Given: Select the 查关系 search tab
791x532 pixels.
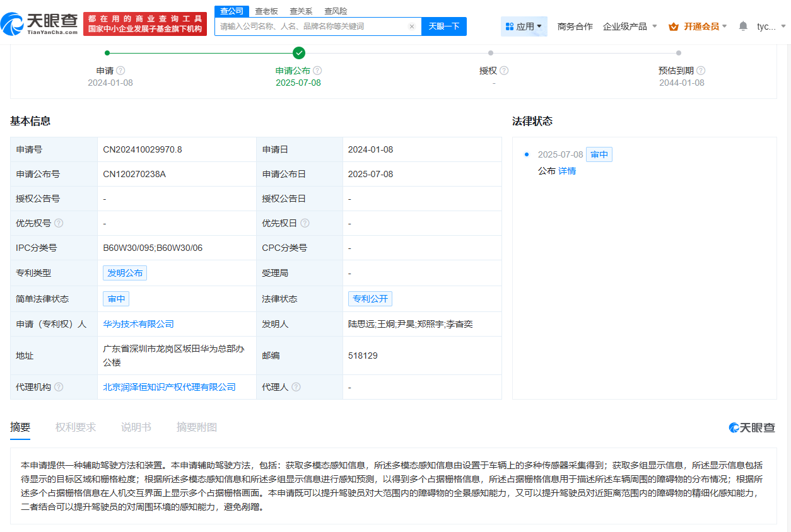Looking at the screenshot, I should [x=301, y=11].
